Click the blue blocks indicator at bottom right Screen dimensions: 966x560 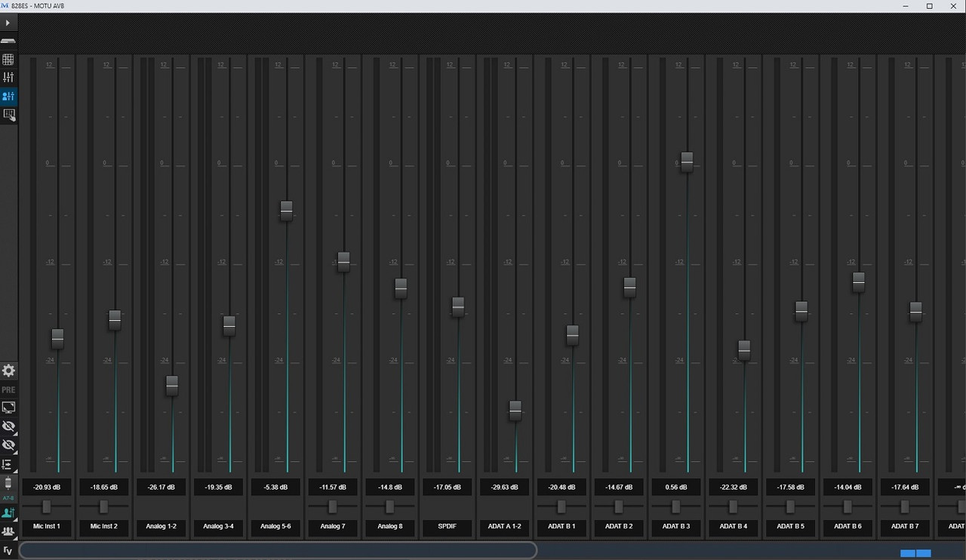click(915, 553)
